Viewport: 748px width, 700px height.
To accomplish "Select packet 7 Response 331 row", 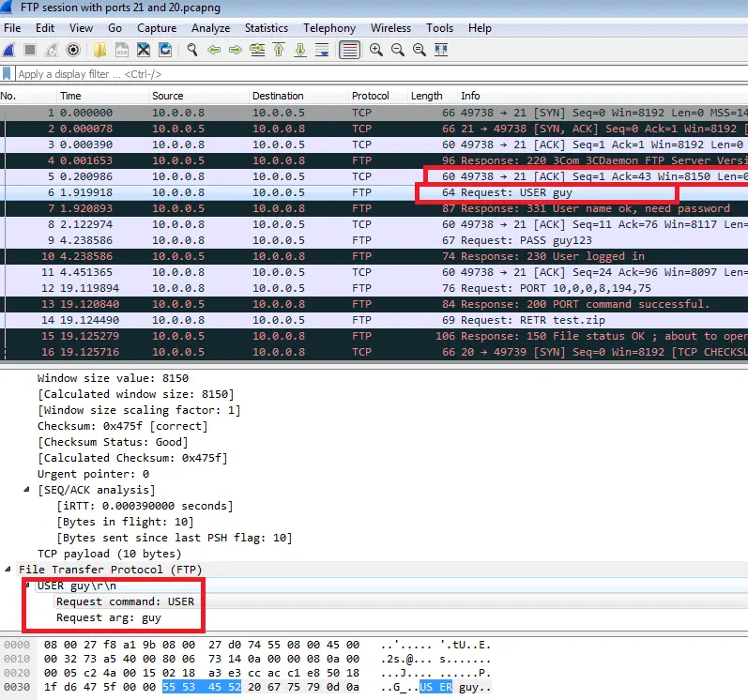I will click(x=374, y=208).
